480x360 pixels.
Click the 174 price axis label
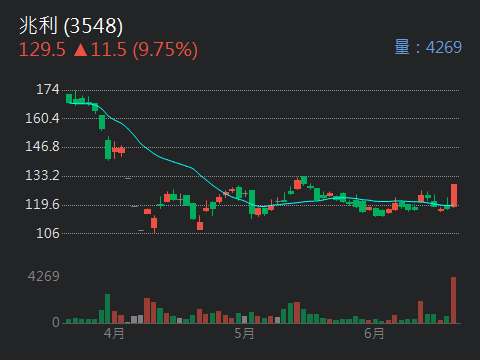(48, 89)
